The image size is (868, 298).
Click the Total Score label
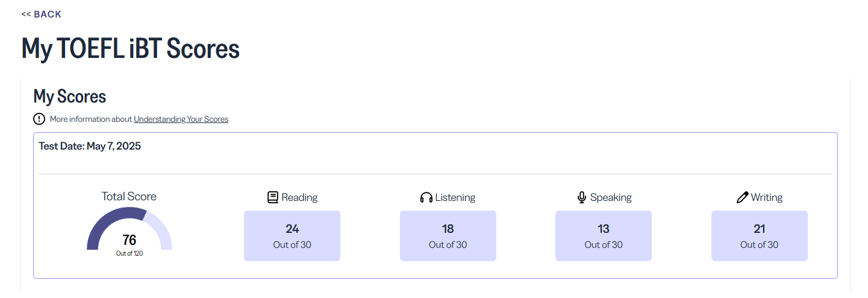coord(129,196)
